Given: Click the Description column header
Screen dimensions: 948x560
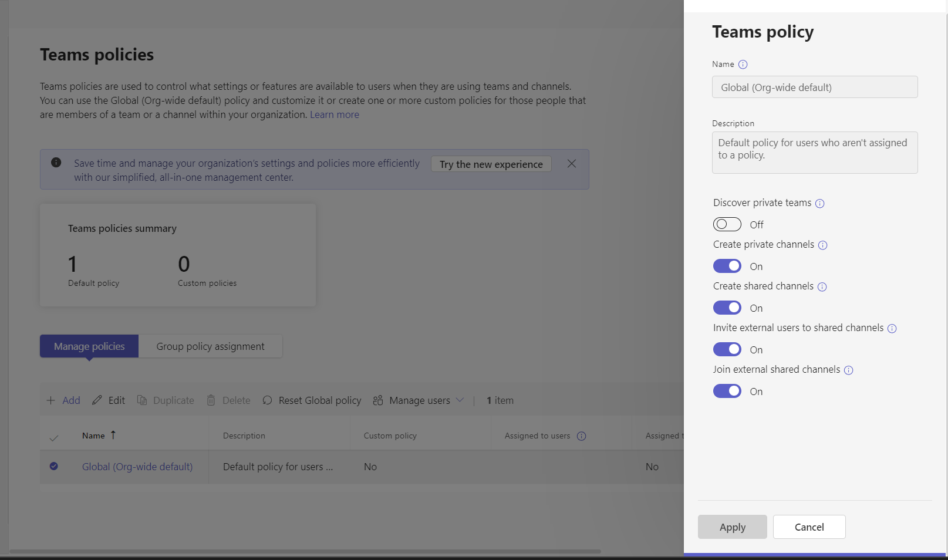Looking at the screenshot, I should 244,436.
